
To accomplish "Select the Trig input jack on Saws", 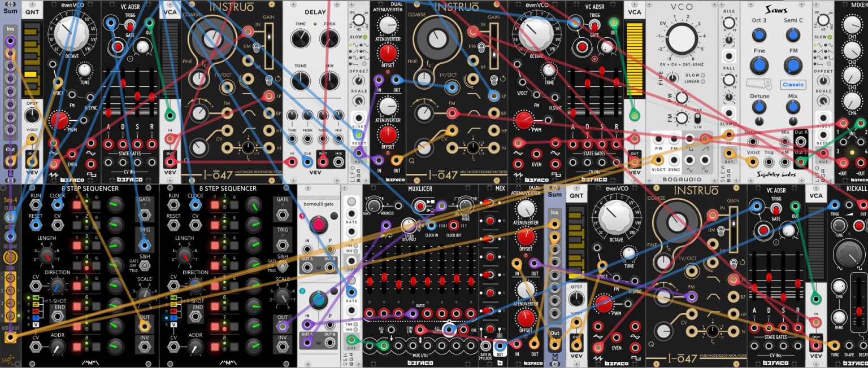I will coord(769,161).
